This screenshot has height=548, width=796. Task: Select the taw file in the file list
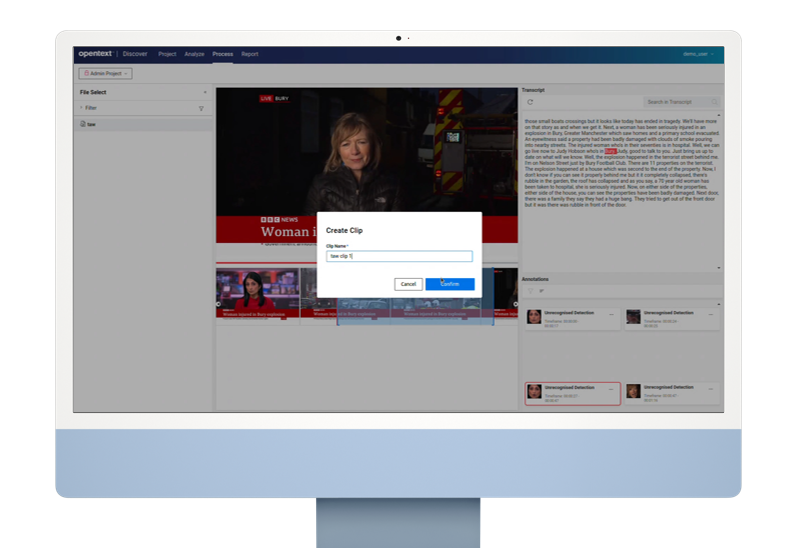(91, 125)
